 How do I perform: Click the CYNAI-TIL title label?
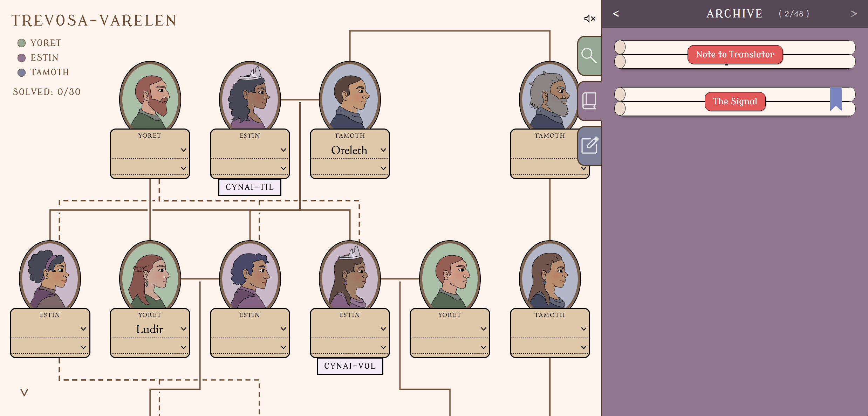pos(250,187)
